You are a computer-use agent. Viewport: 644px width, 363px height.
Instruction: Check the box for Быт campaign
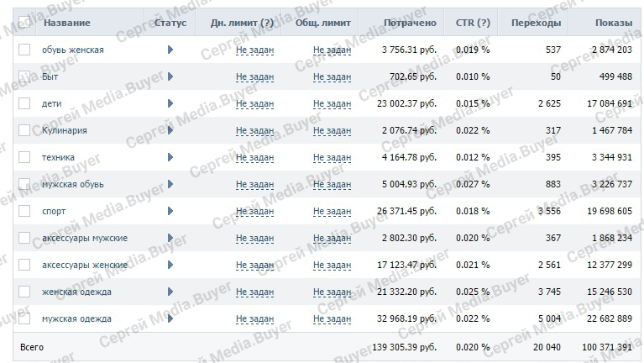pos(24,76)
